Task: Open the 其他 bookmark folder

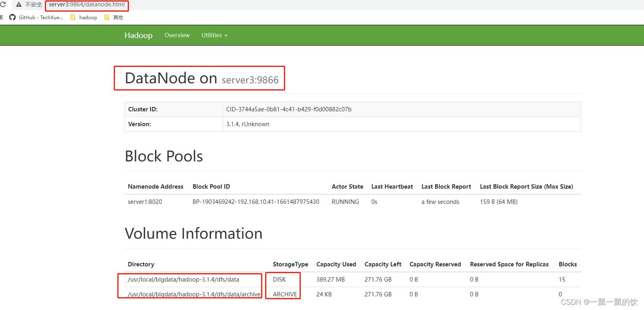Action: coord(114,17)
